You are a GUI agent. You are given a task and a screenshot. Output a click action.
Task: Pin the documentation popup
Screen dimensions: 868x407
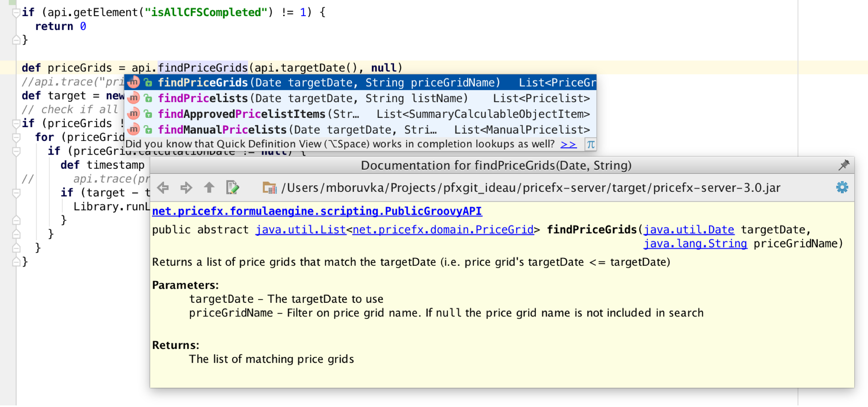845,165
